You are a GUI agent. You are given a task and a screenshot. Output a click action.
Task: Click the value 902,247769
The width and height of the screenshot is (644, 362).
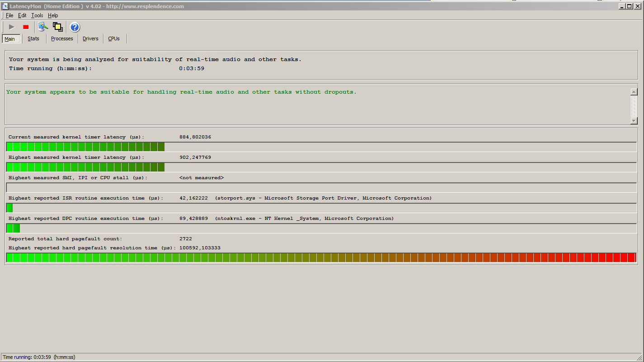(195, 157)
